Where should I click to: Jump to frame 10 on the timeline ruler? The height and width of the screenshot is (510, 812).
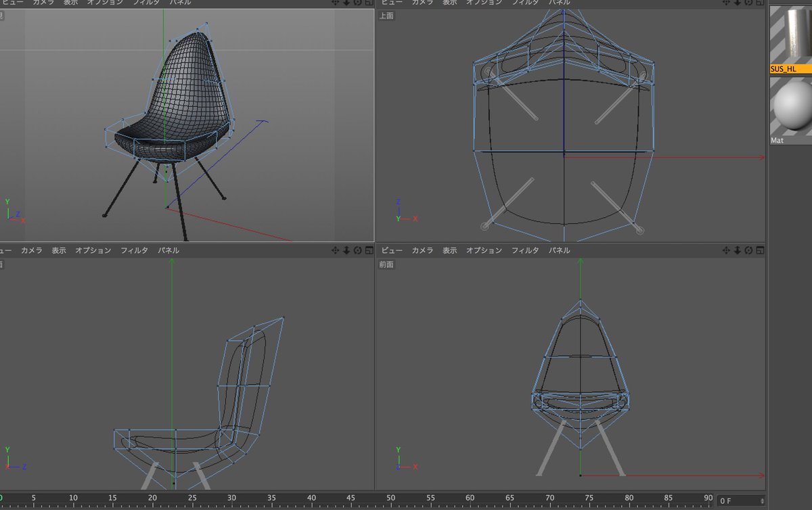73,499
